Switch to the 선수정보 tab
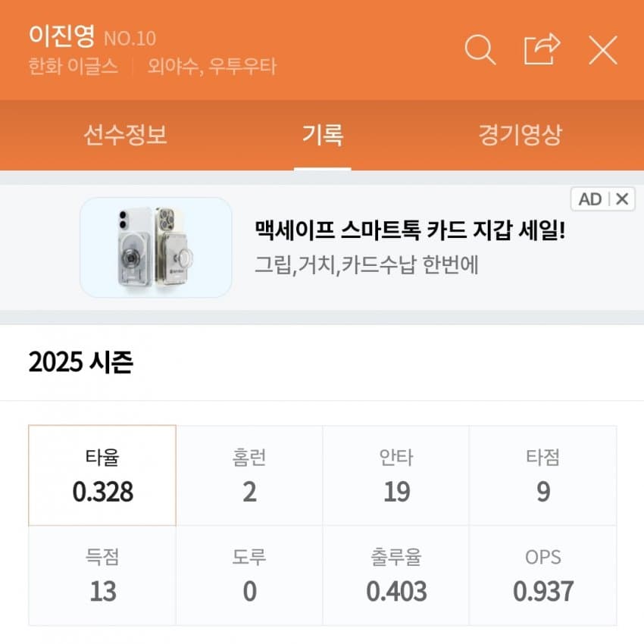This screenshot has width=644, height=644. click(x=125, y=135)
